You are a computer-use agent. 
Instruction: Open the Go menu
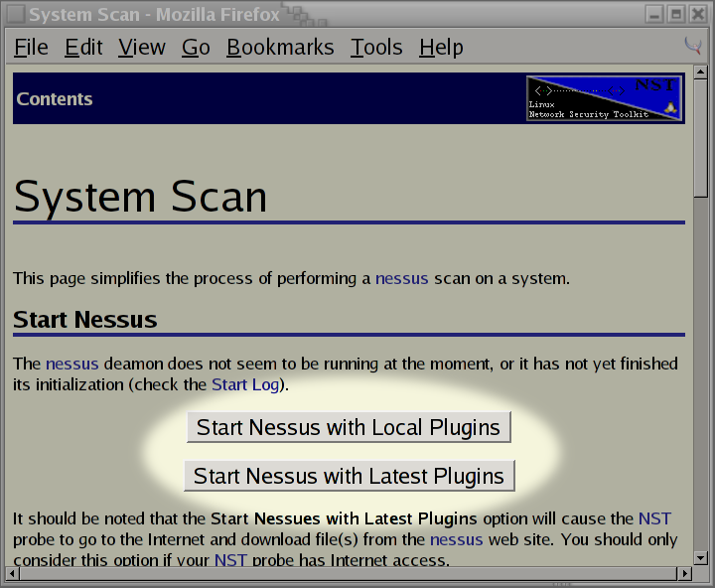click(196, 48)
